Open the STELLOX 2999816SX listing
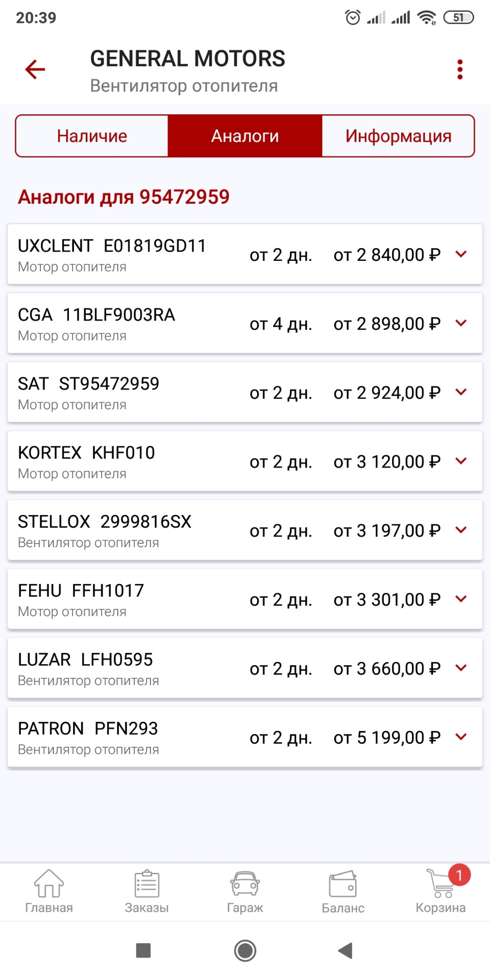 245,530
